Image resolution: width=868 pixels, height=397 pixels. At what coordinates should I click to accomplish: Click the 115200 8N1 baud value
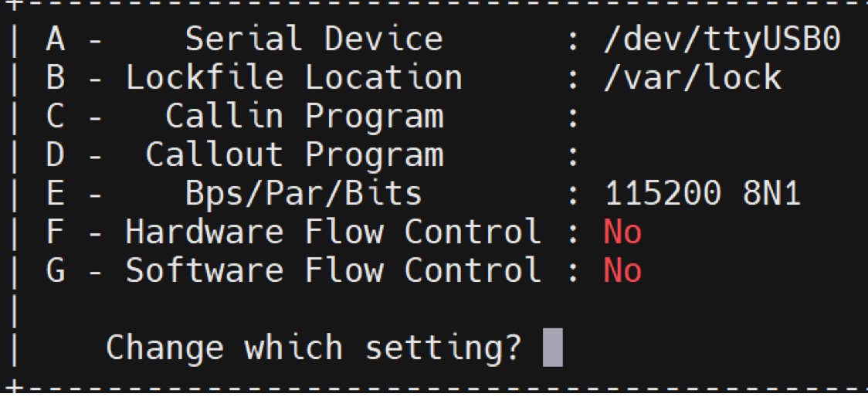tap(702, 194)
